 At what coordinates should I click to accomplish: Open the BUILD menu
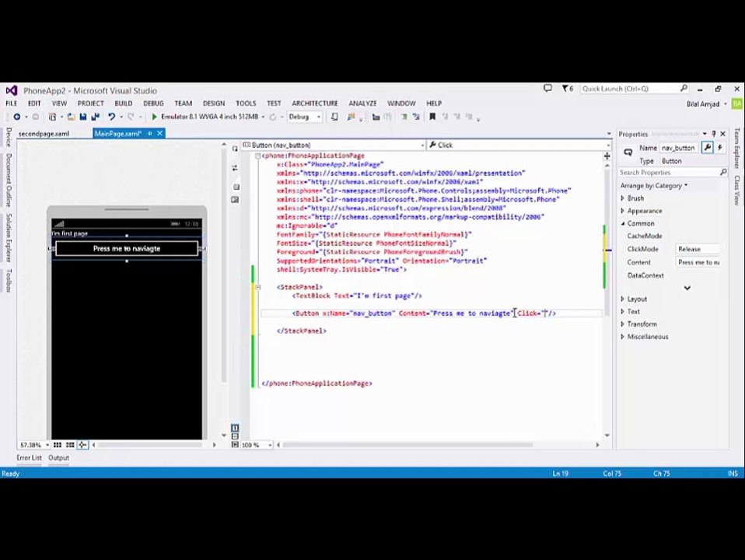[x=124, y=103]
